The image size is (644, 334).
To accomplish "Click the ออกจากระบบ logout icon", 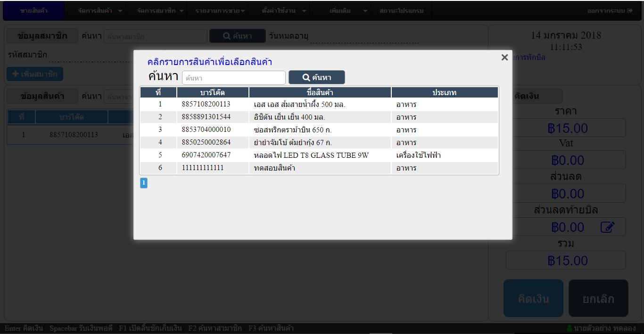I will tap(630, 11).
